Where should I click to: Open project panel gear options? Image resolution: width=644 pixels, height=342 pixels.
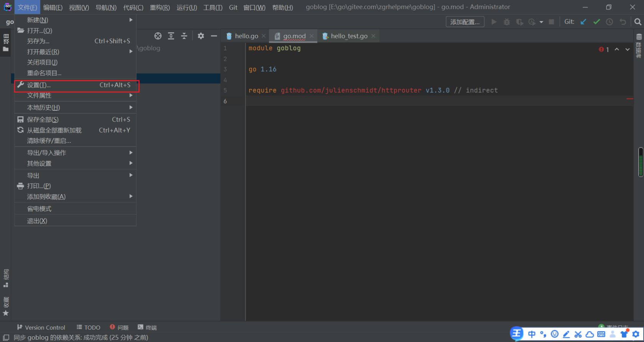coord(201,36)
